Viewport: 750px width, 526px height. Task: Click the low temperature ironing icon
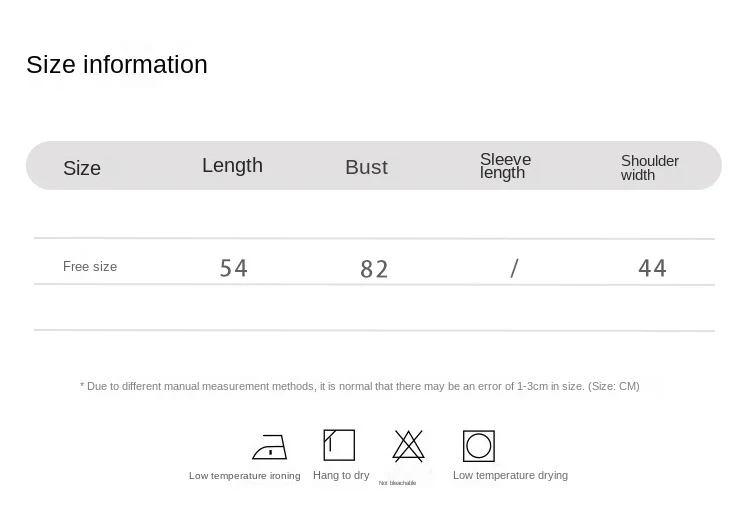coord(270,446)
